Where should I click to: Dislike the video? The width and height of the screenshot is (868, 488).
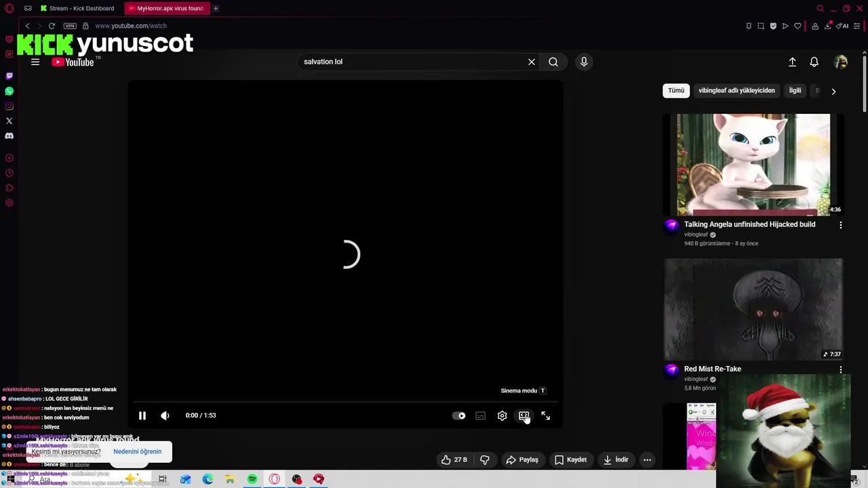point(484,460)
